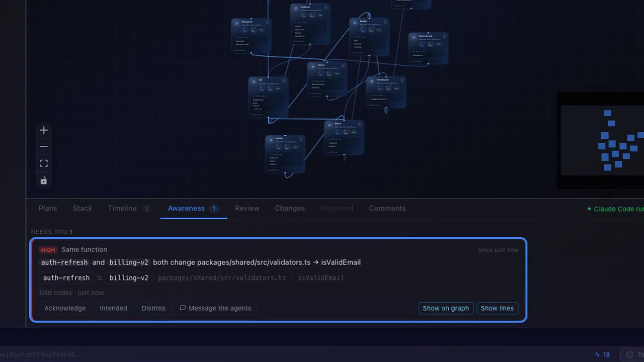Mark the conflict as Intended
The width and height of the screenshot is (644, 362).
pos(114,308)
